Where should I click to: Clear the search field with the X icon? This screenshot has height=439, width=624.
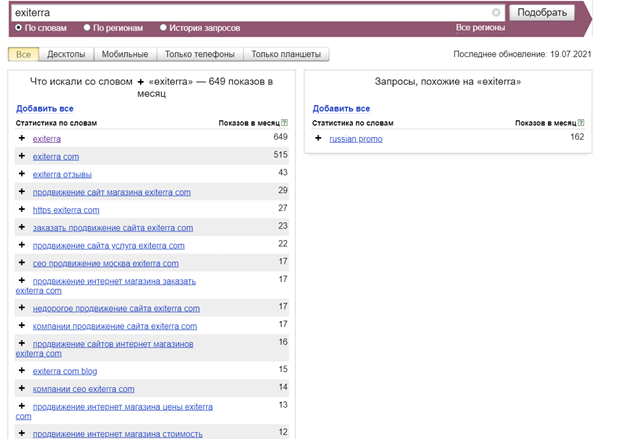click(x=496, y=12)
